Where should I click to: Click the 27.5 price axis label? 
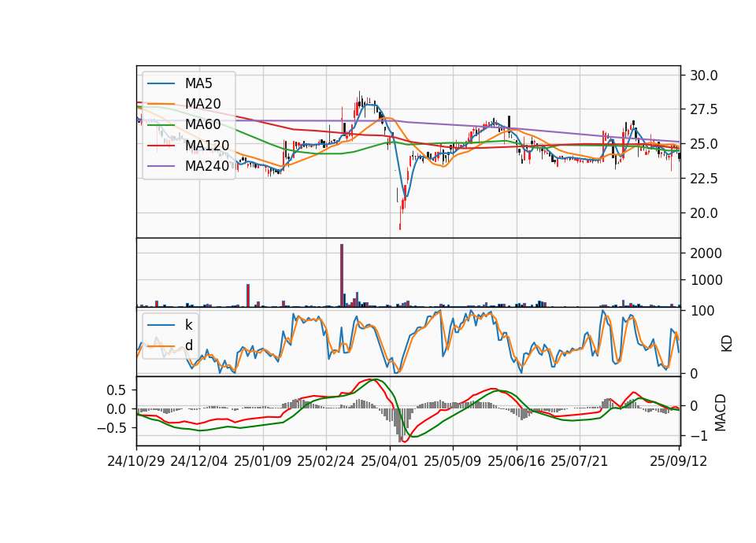point(703,110)
